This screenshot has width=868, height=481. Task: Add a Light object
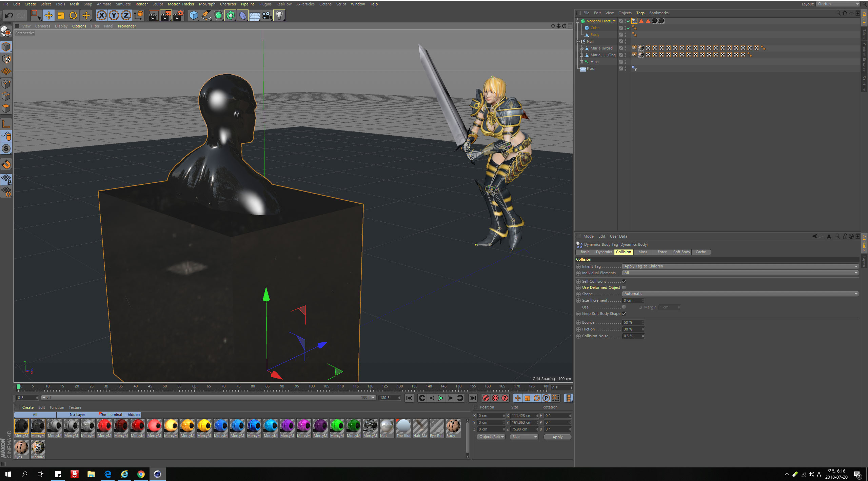coord(279,15)
